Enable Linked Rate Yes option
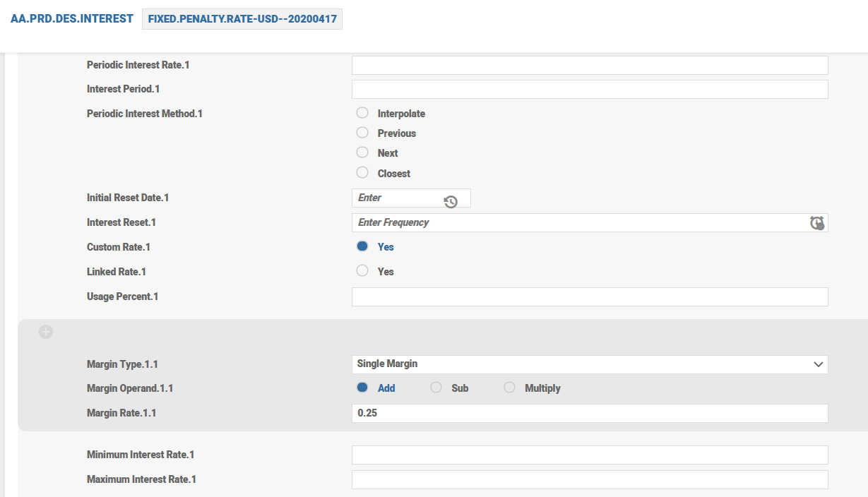The width and height of the screenshot is (868, 497). pyautogui.click(x=362, y=271)
